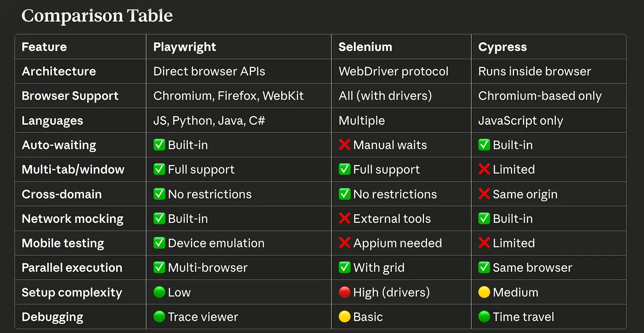
Task: Click the green checkmark beside Multi-browser
Action: click(x=159, y=268)
